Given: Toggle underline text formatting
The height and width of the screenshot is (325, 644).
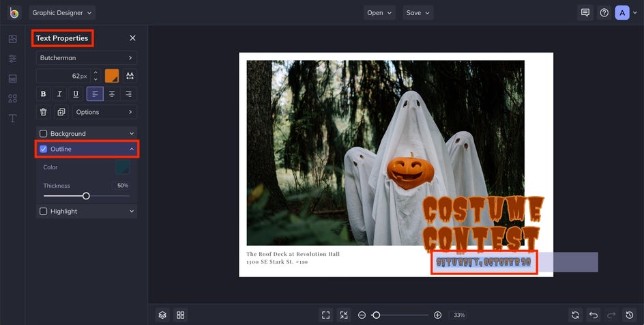Looking at the screenshot, I should pos(76,94).
